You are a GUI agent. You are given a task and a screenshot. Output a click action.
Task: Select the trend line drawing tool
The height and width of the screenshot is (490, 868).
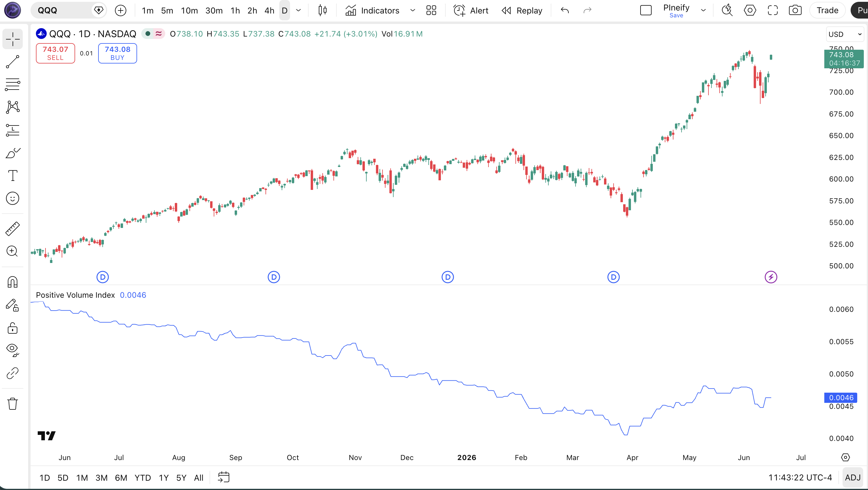tap(13, 62)
